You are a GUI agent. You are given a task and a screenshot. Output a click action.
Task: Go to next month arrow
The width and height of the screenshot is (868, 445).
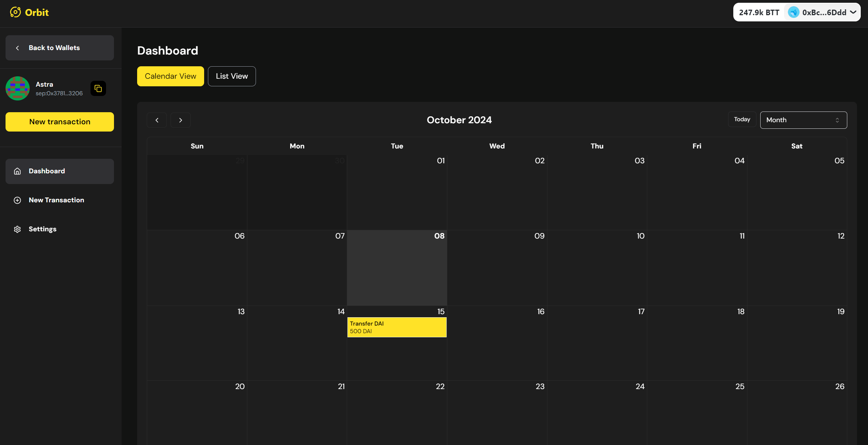pyautogui.click(x=180, y=120)
